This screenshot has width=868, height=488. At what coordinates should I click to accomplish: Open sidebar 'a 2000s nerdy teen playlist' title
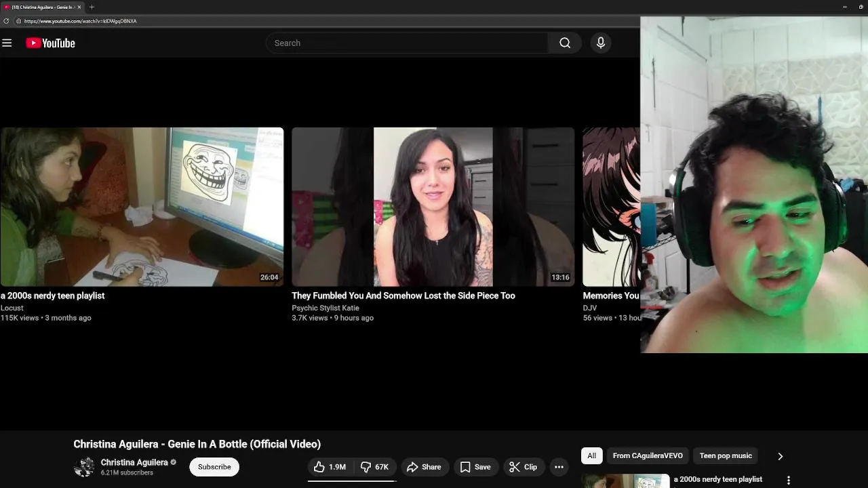[x=718, y=479]
